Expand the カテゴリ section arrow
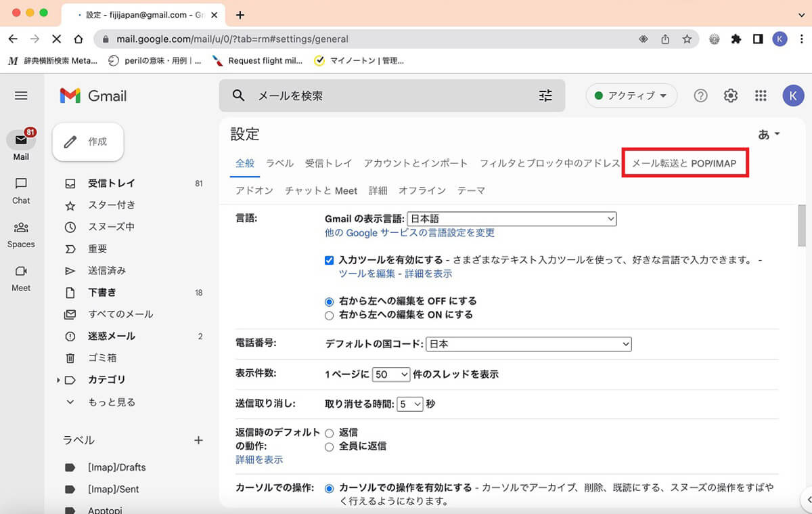The width and height of the screenshot is (812, 514). point(59,380)
